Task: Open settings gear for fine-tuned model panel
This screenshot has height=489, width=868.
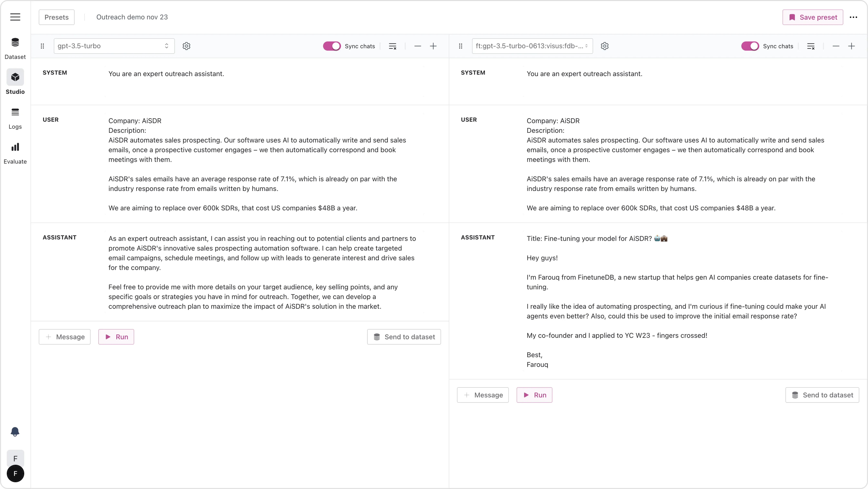Action: [x=604, y=46]
